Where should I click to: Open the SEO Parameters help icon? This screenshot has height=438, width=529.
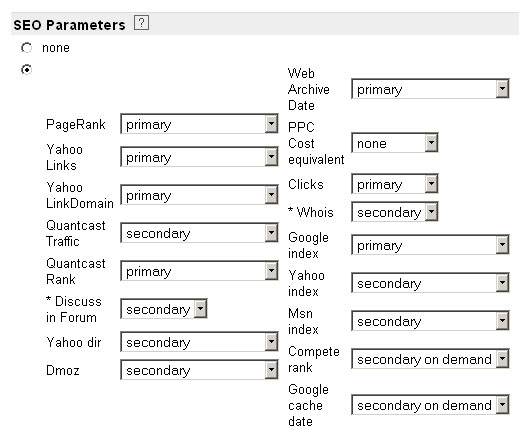[x=141, y=23]
